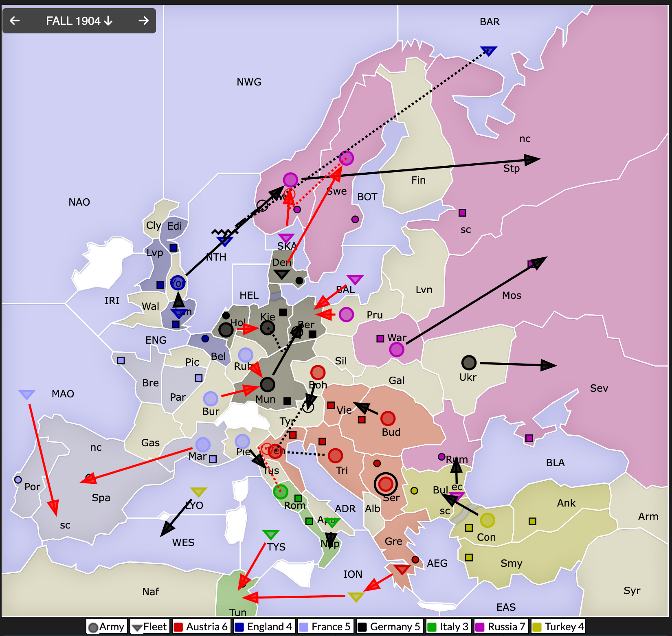Click the Fleet symbol in the legend
Screen dimensions: 672x636
pos(137,627)
